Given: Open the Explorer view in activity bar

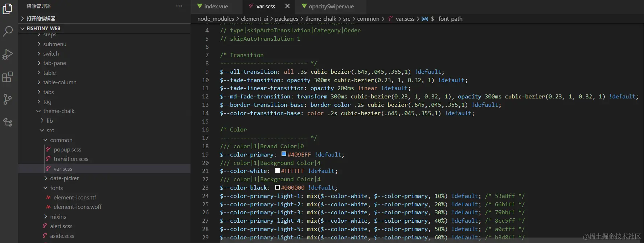Looking at the screenshot, I should (x=8, y=8).
